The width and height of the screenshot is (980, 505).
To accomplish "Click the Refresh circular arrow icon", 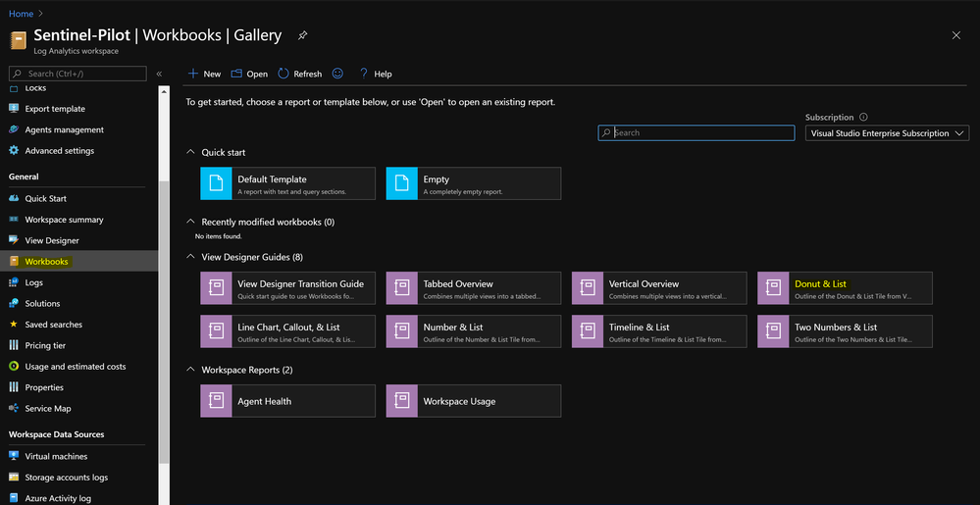I will pos(284,74).
